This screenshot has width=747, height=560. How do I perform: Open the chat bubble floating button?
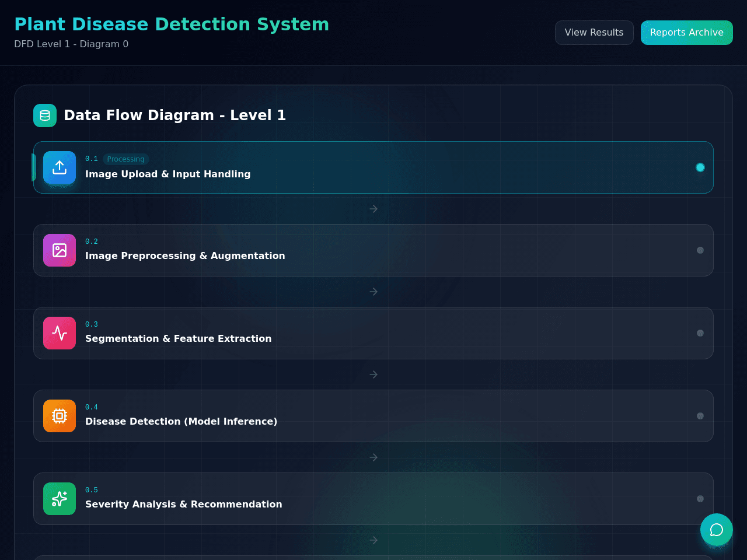point(717,530)
